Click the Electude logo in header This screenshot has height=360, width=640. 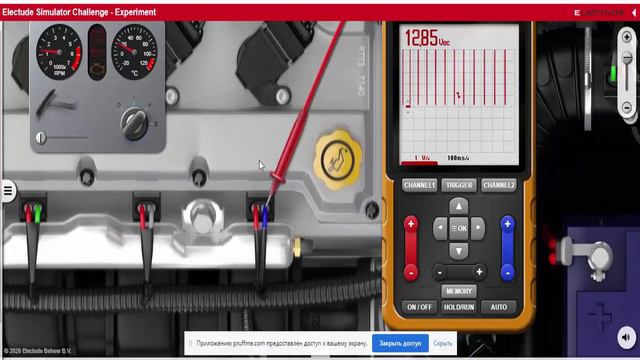[599, 13]
